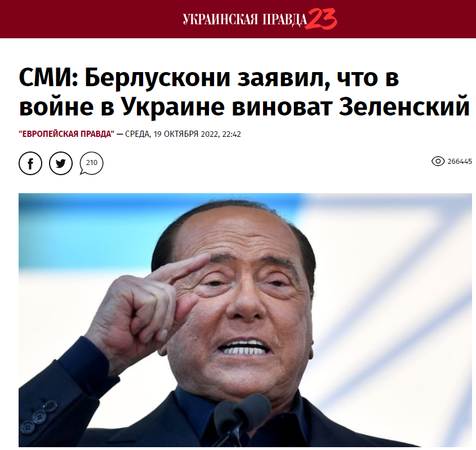The image size is (476, 450).
Task: Open the Украинская правда home logo
Action: (x=244, y=19)
